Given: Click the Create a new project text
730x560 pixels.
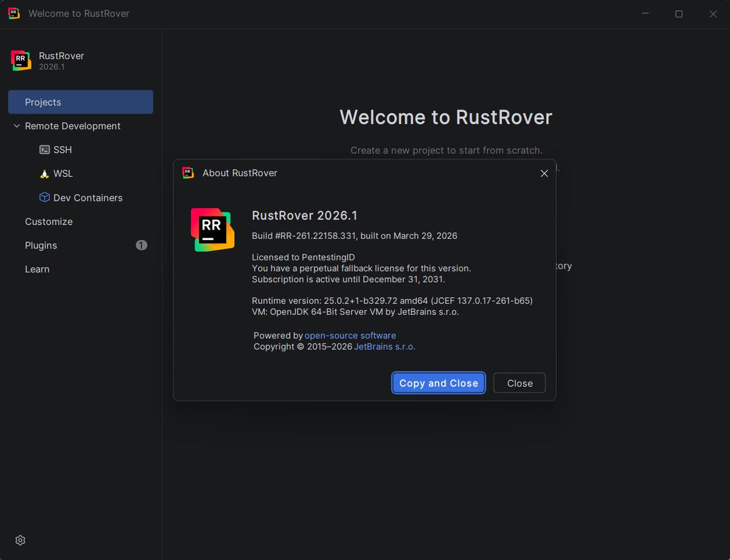Looking at the screenshot, I should tap(447, 150).
